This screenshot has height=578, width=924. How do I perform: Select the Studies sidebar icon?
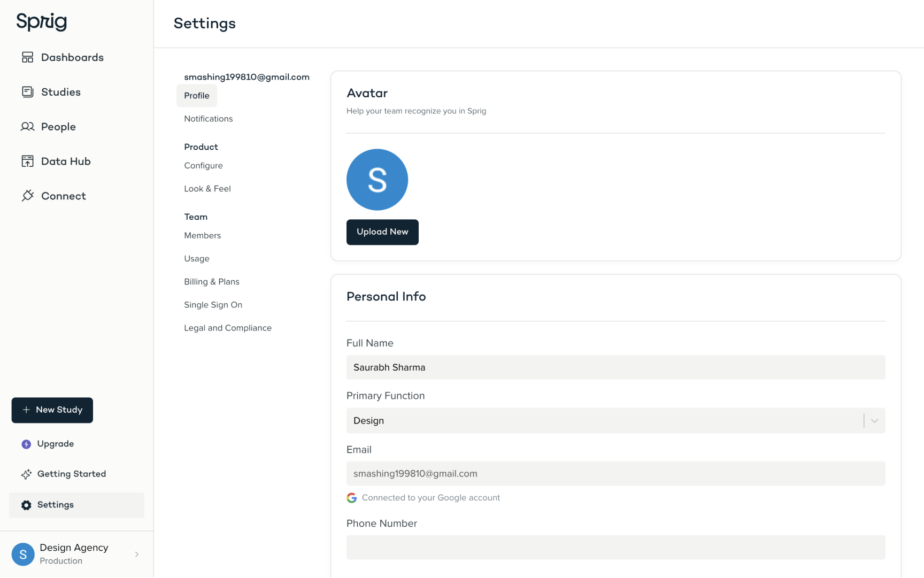pos(28,91)
